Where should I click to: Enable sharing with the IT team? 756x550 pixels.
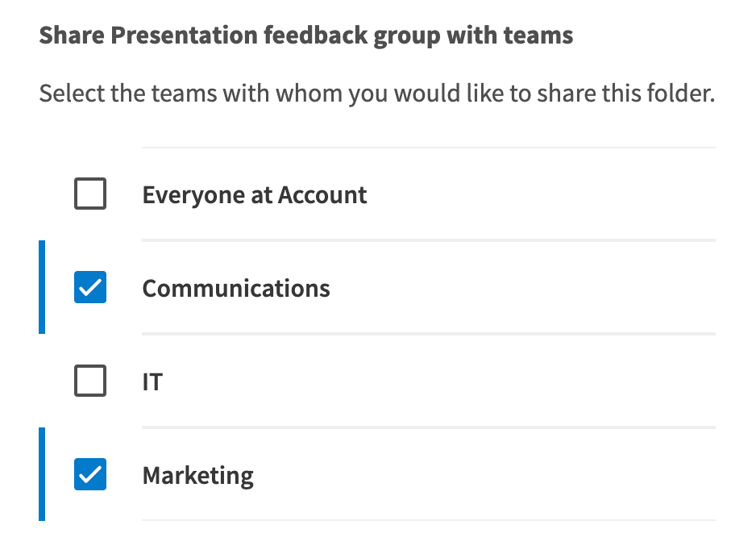[x=90, y=381]
